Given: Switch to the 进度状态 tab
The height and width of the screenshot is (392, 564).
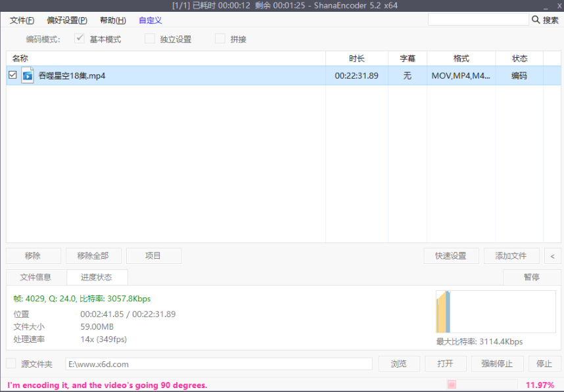Looking at the screenshot, I should click(97, 277).
